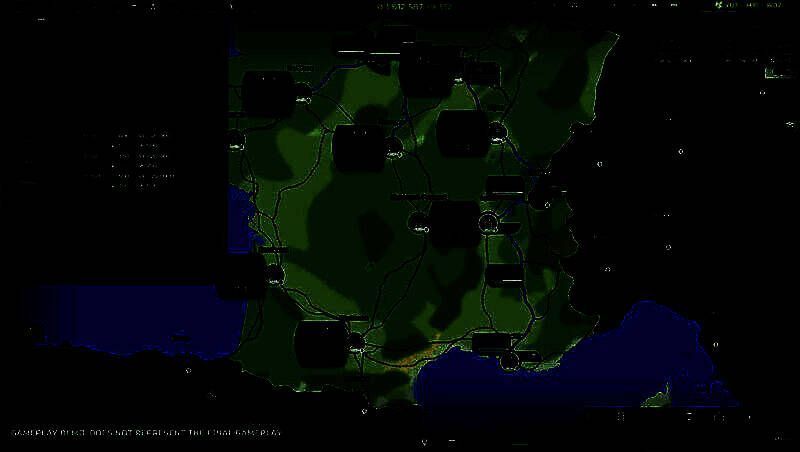Click the small control icon at bottom center

click(425, 441)
